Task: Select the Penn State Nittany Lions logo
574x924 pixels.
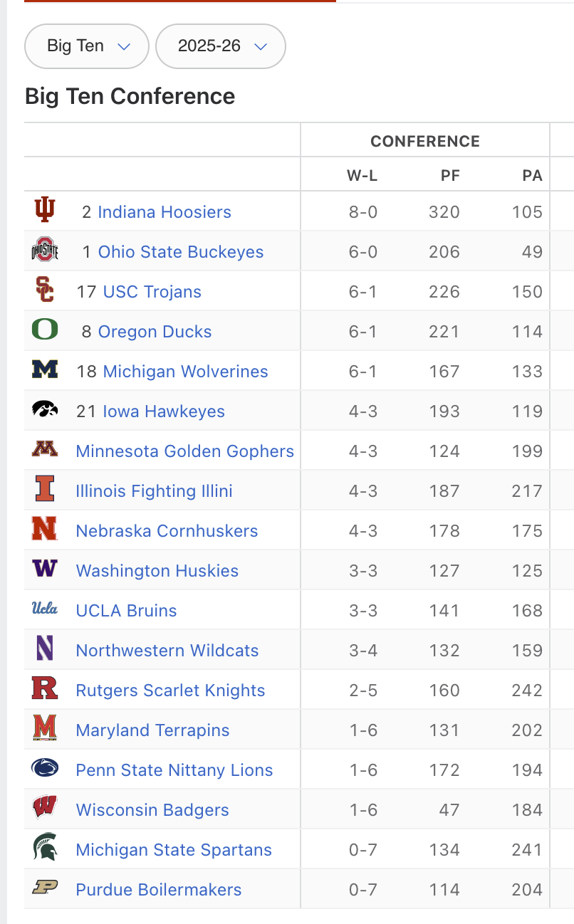Action: click(45, 769)
